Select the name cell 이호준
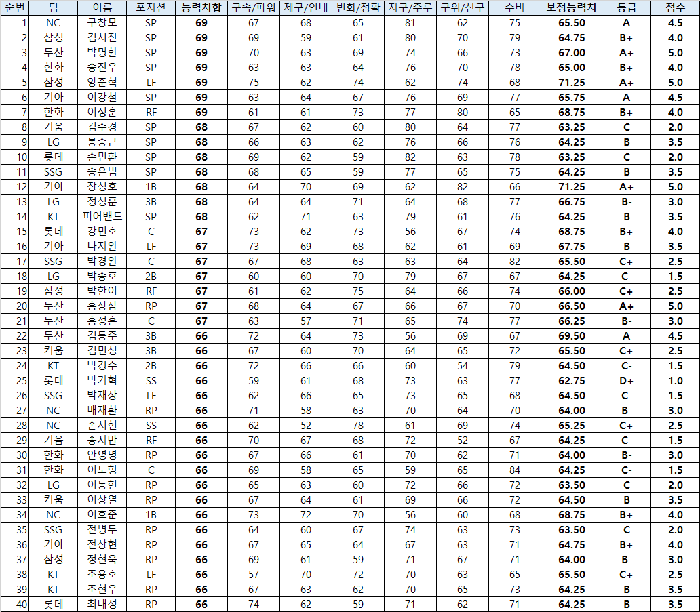The image size is (700, 612). (x=102, y=515)
